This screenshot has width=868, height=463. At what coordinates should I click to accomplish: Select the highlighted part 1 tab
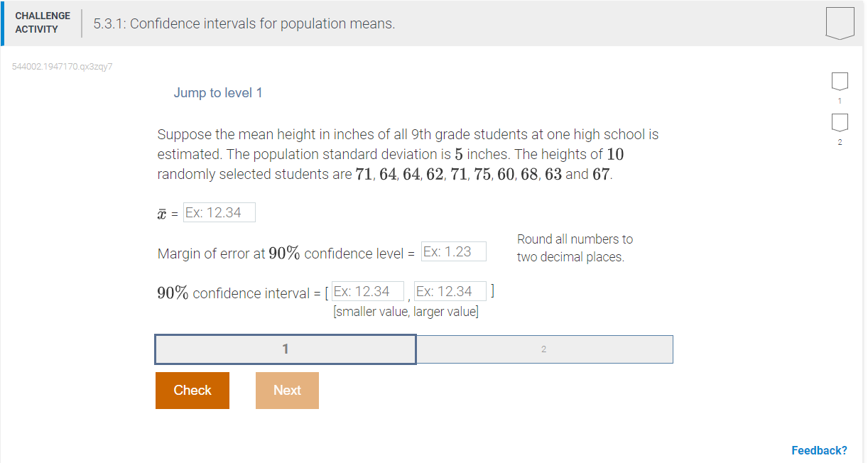pyautogui.click(x=285, y=349)
